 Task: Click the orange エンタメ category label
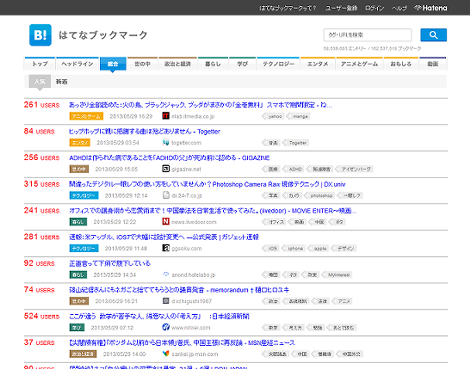pyautogui.click(x=80, y=142)
